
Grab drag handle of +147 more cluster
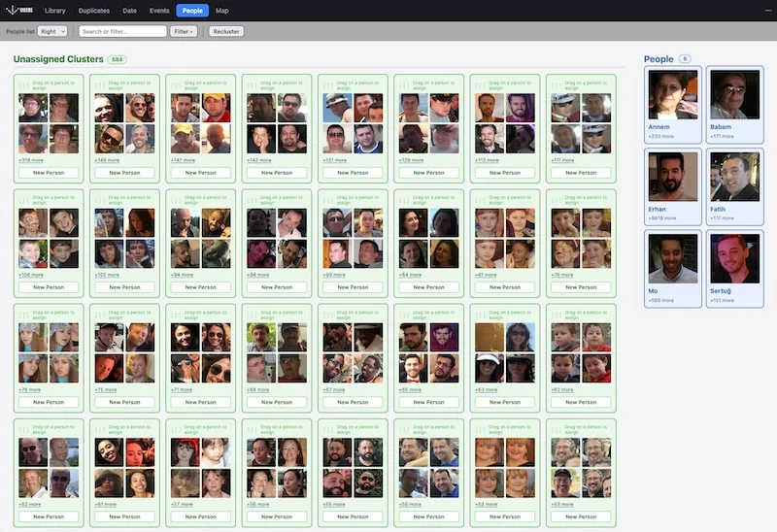[x=176, y=85]
